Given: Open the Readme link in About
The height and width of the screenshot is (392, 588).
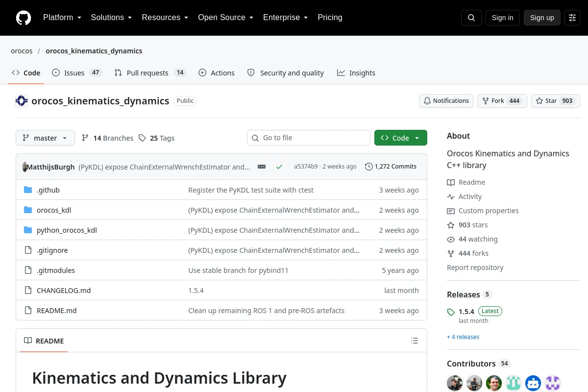Looking at the screenshot, I should pos(466,182).
